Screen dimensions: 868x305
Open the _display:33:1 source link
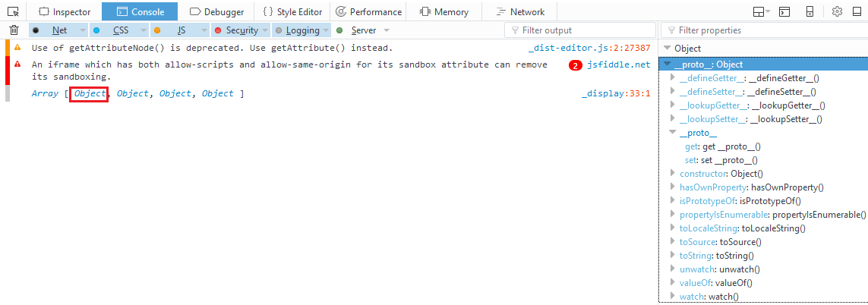(x=616, y=93)
